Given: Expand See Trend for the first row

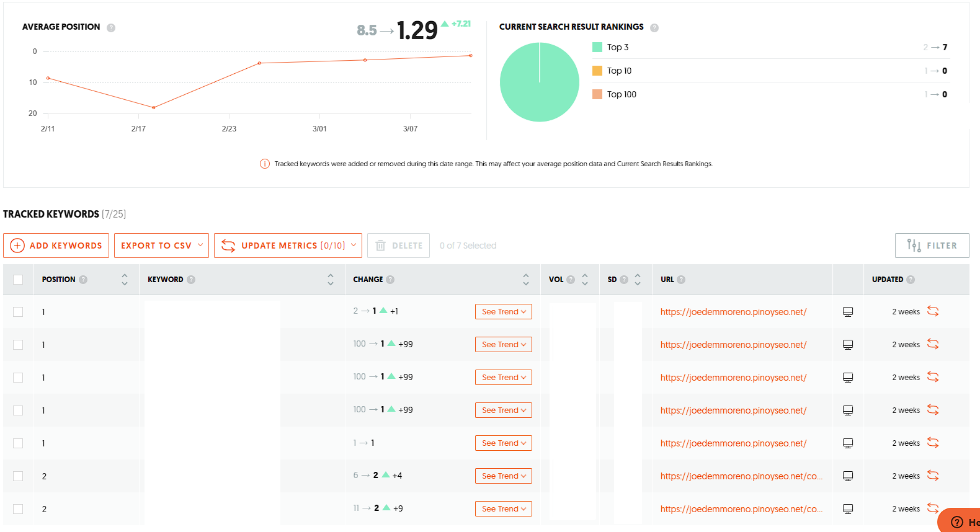Looking at the screenshot, I should click(x=504, y=312).
